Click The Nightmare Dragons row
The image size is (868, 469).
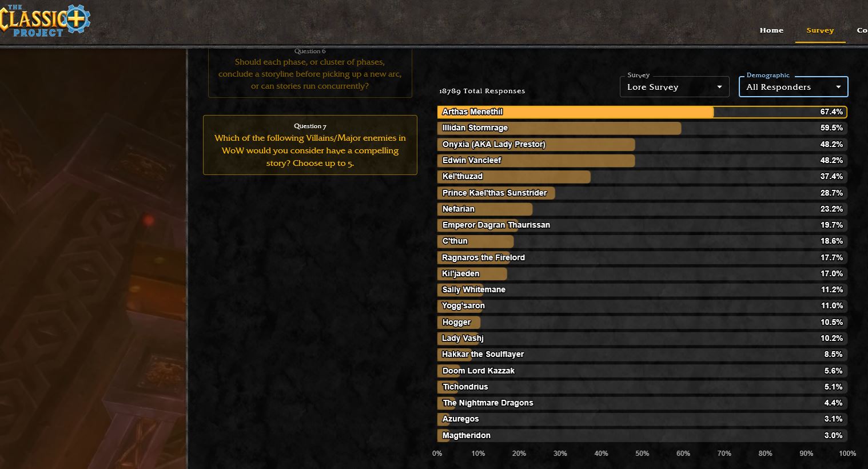coord(642,403)
